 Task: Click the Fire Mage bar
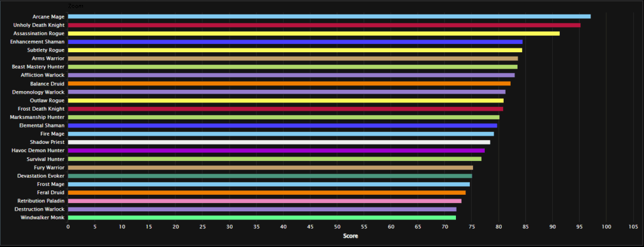click(281, 134)
